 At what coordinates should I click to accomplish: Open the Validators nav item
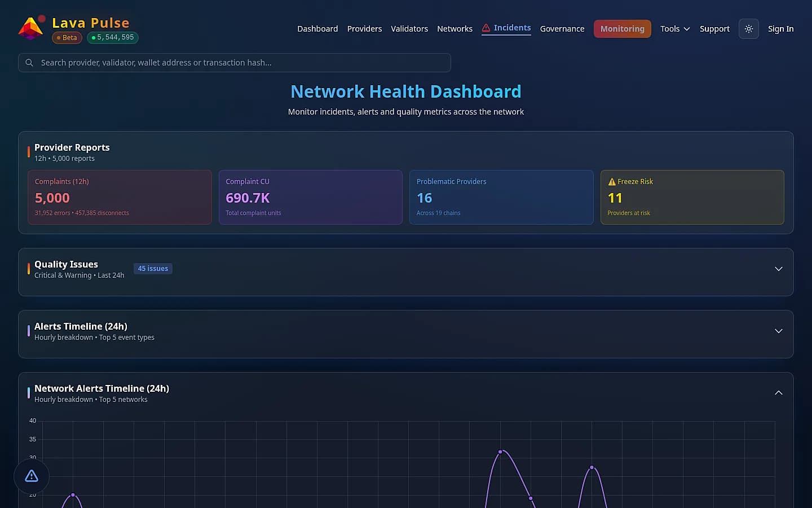pos(409,29)
